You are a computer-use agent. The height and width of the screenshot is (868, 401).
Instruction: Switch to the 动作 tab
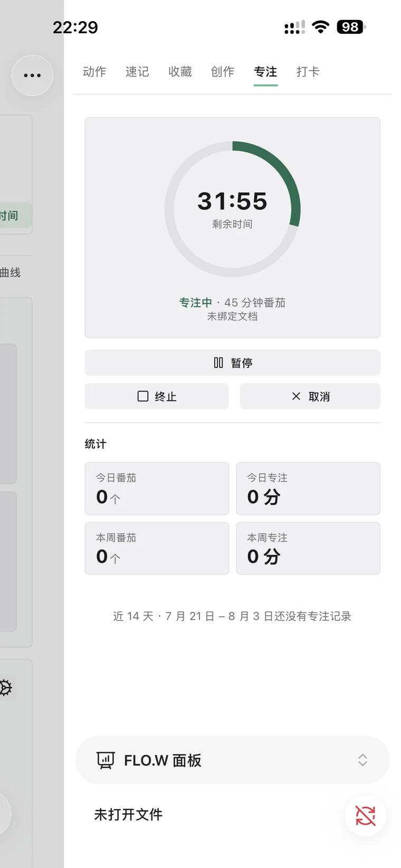(x=94, y=72)
